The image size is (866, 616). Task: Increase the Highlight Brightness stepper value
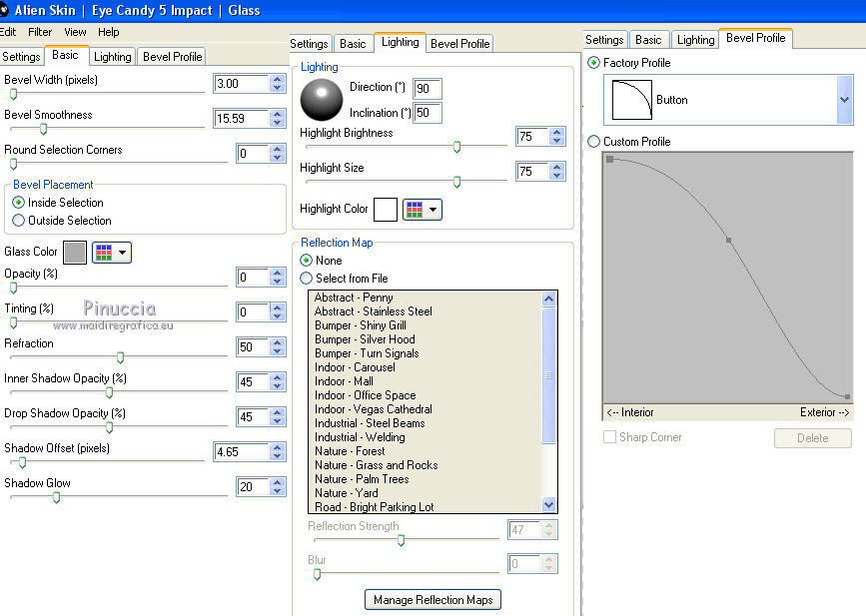[x=557, y=132]
